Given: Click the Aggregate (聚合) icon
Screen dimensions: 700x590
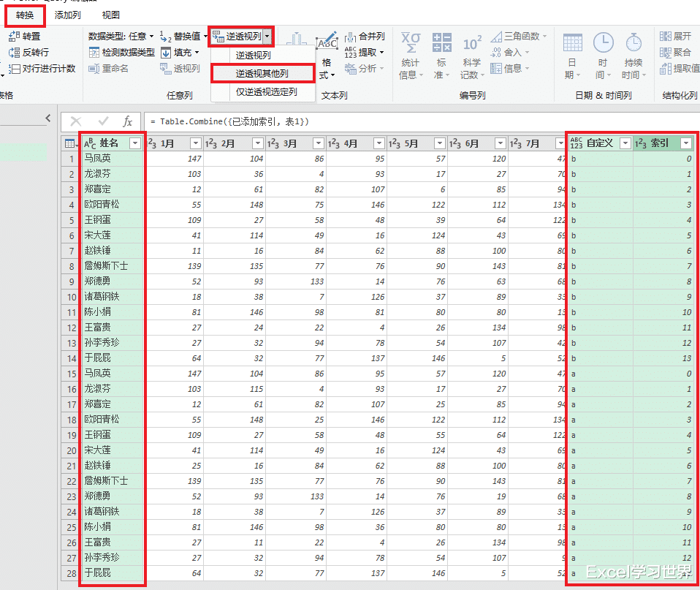Looking at the screenshot, I should tap(665, 53).
